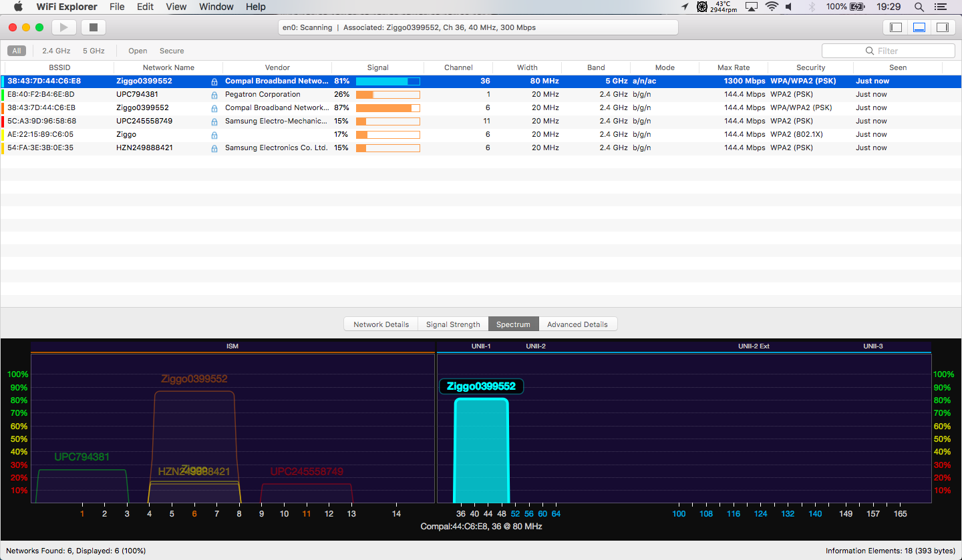Click the lock icon in the AE:22:15:89:C6:05 row
Image resolution: width=962 pixels, height=560 pixels.
pyautogui.click(x=214, y=135)
